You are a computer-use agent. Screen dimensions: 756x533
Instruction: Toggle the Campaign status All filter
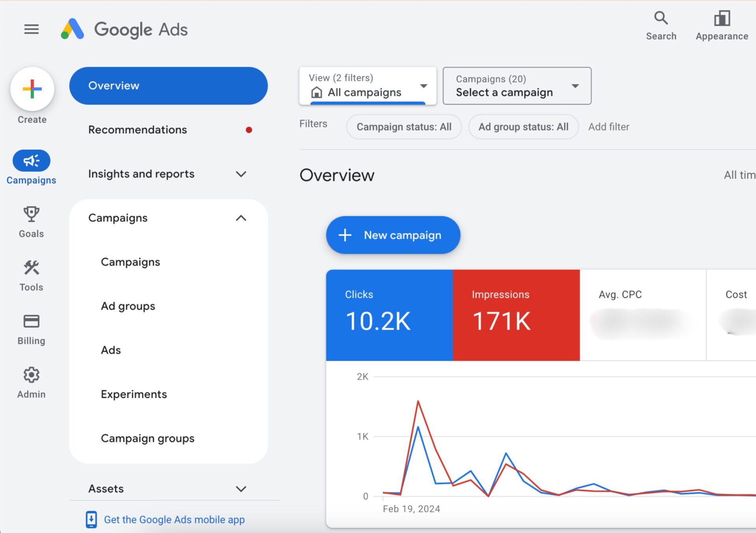[x=404, y=127]
